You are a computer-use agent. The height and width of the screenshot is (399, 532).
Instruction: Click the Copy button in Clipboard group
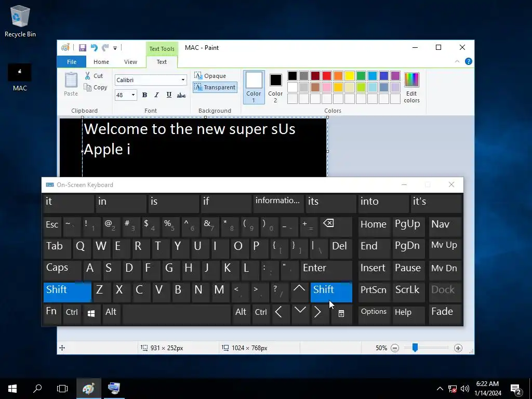pos(96,87)
